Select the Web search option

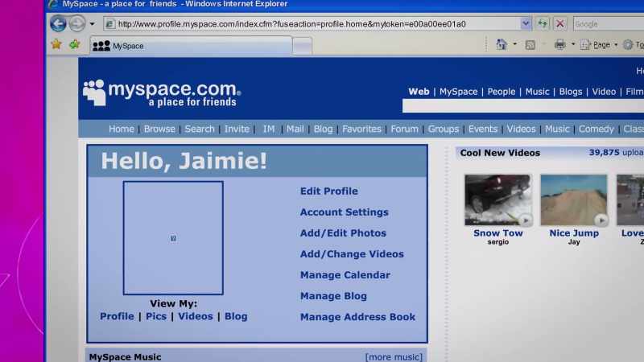419,92
